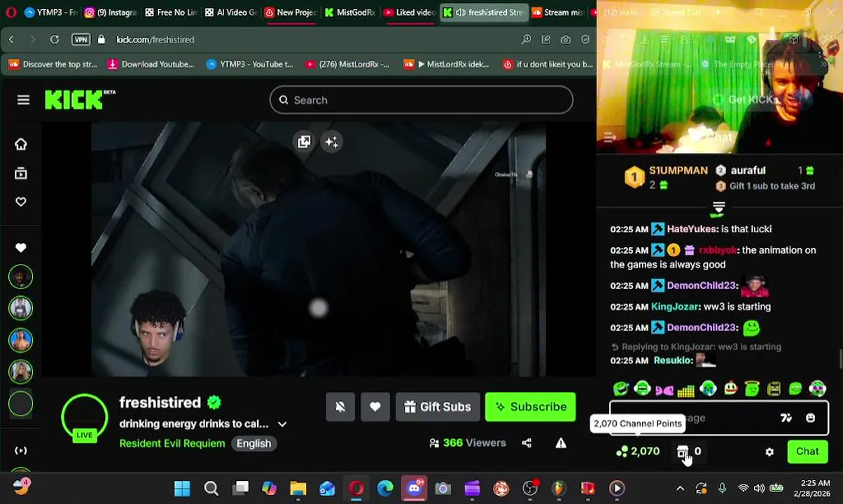Subscribe to freshistired channel

click(530, 407)
